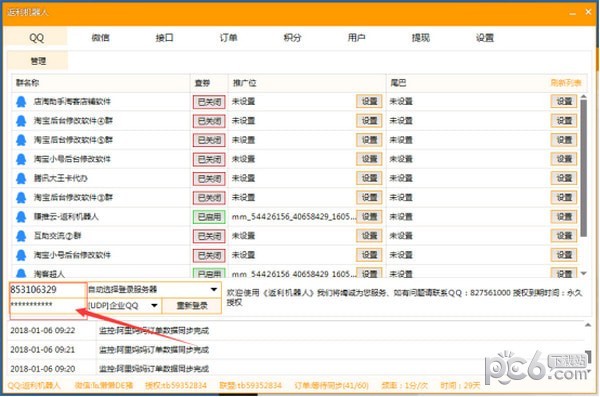Click the status bar item 联盟:tb59352834
Viewport: 600px width, 397px height.
250,385
